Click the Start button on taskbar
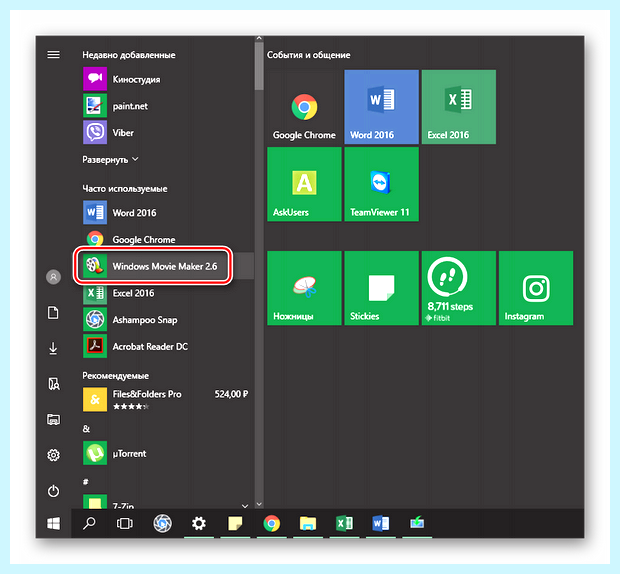 (x=53, y=523)
